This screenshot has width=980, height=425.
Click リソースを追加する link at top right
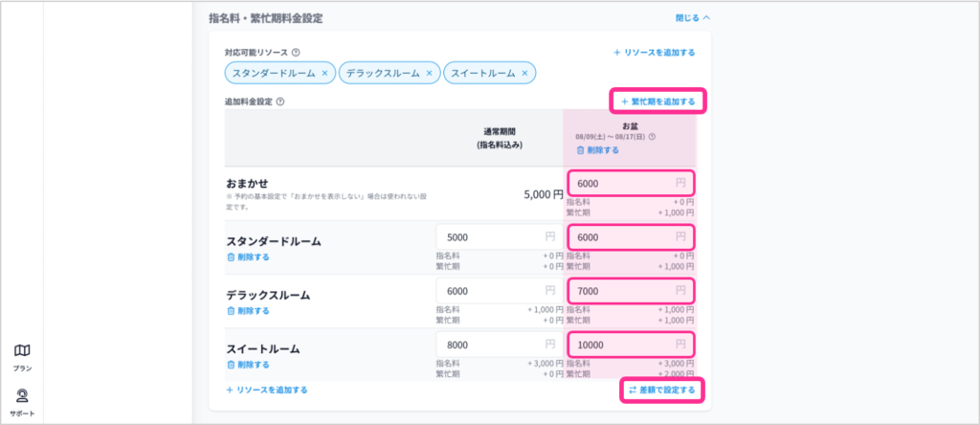(654, 53)
